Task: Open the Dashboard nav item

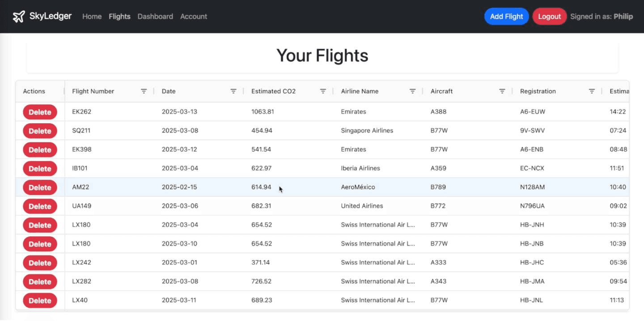Action: point(155,17)
